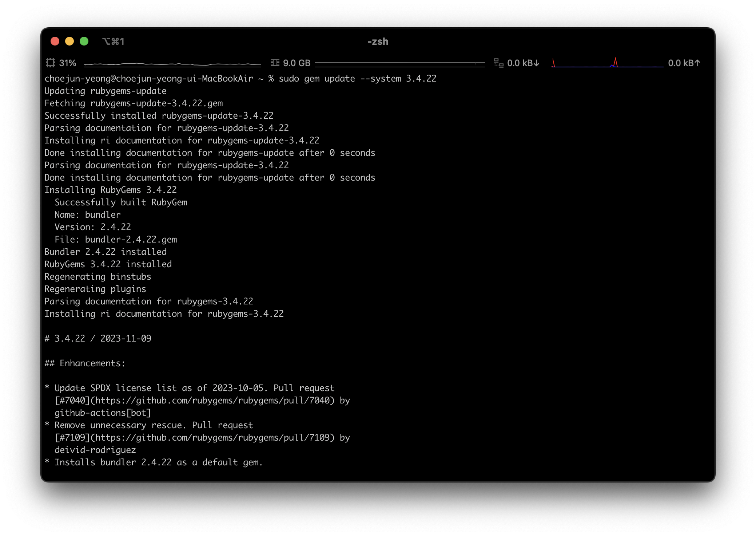Zoom the window using the green button
This screenshot has width=756, height=536.
[84, 42]
